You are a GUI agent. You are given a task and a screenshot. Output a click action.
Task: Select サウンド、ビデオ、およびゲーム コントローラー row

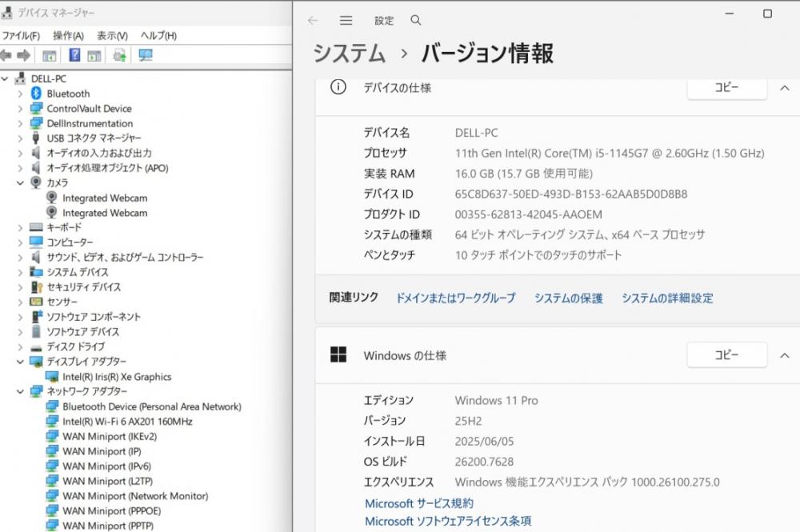pyautogui.click(x=125, y=257)
